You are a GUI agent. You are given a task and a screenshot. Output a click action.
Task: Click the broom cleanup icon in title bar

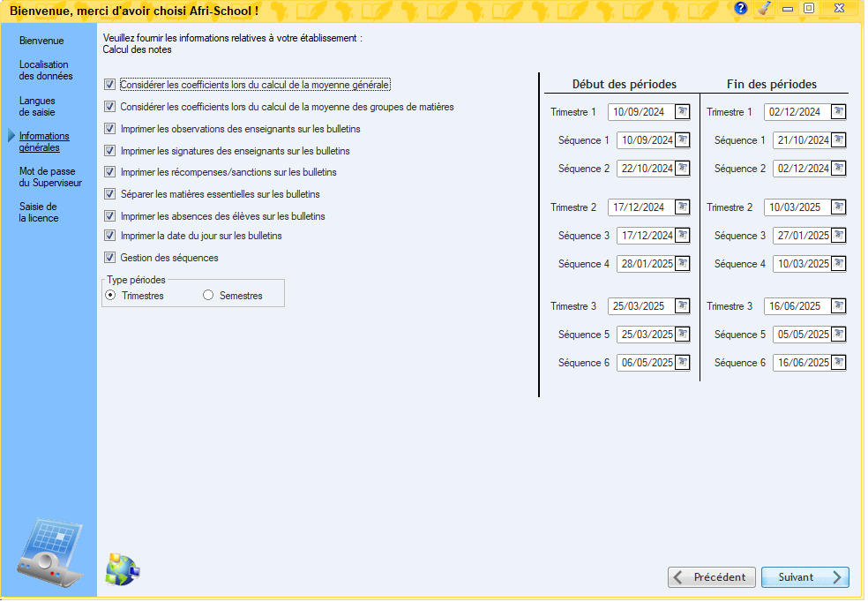(767, 8)
